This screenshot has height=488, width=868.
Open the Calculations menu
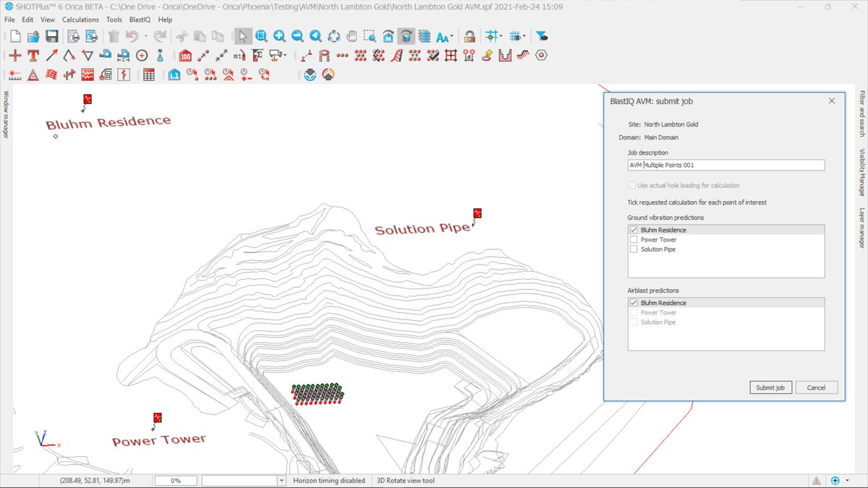tap(80, 19)
